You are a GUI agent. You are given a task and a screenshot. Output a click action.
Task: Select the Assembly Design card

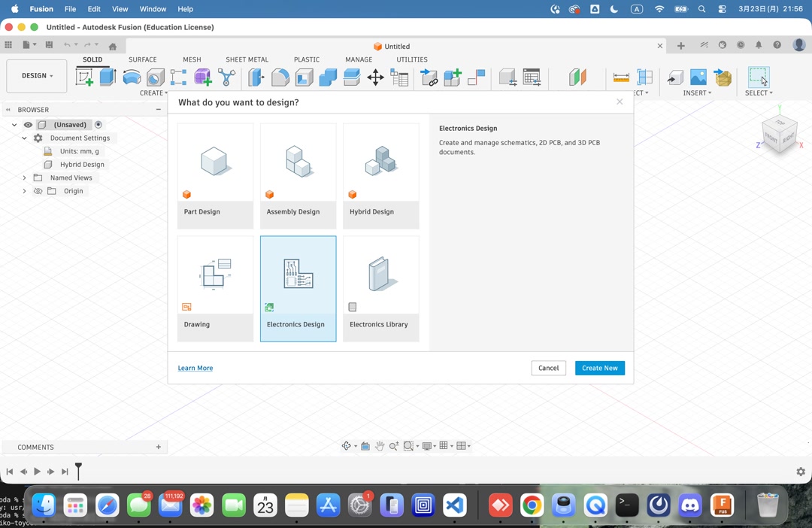click(298, 176)
